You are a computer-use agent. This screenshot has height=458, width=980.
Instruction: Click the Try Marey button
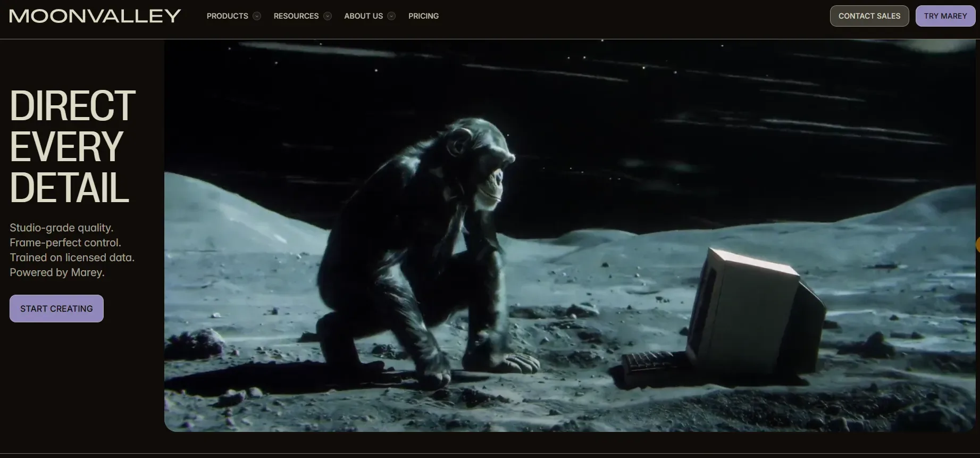tap(945, 16)
